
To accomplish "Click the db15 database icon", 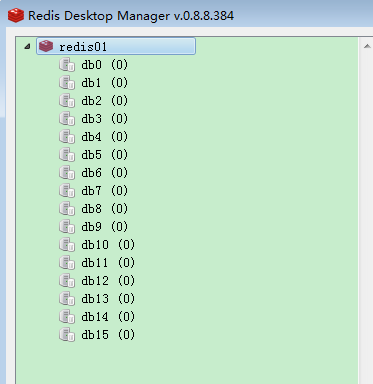I will coord(67,335).
